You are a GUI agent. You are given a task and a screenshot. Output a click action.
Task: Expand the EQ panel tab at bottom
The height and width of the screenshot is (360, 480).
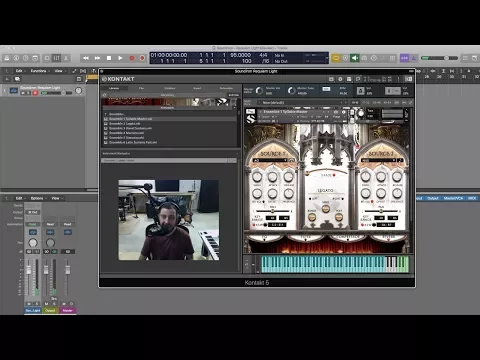[x=264, y=237]
